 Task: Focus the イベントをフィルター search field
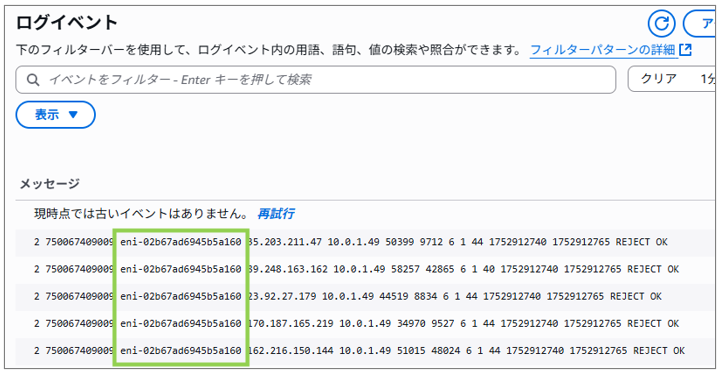315,80
